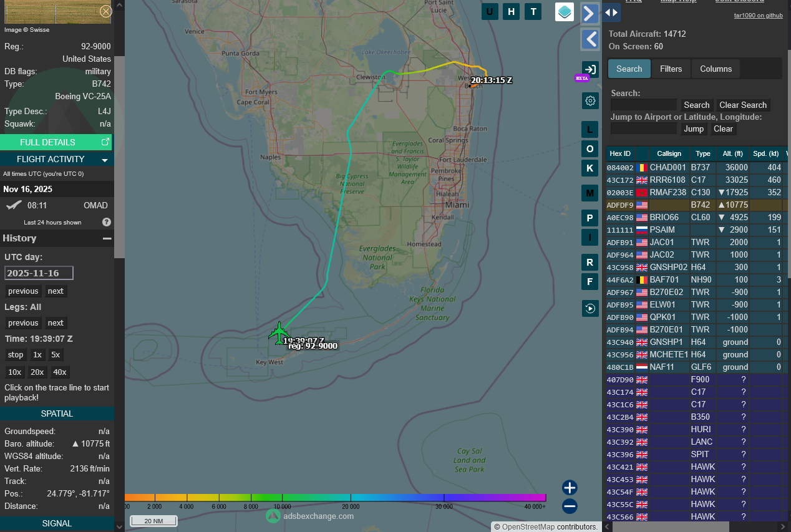The height and width of the screenshot is (532, 791).
Task: Toggle the M map button
Action: click(590, 193)
